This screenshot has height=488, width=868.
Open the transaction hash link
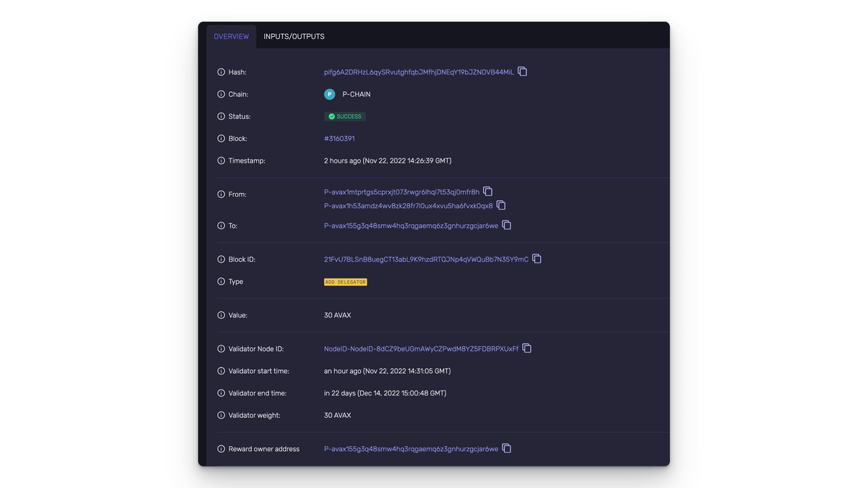(418, 72)
